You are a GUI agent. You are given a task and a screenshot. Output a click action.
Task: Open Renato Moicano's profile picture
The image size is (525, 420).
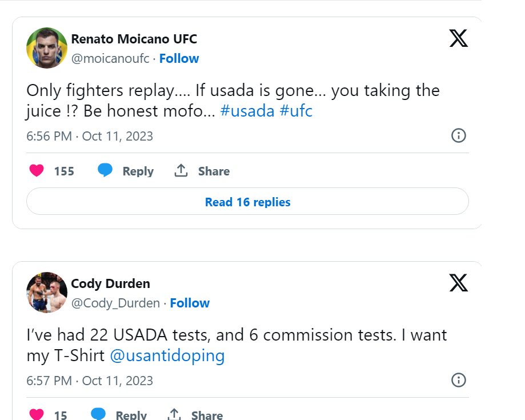click(47, 48)
